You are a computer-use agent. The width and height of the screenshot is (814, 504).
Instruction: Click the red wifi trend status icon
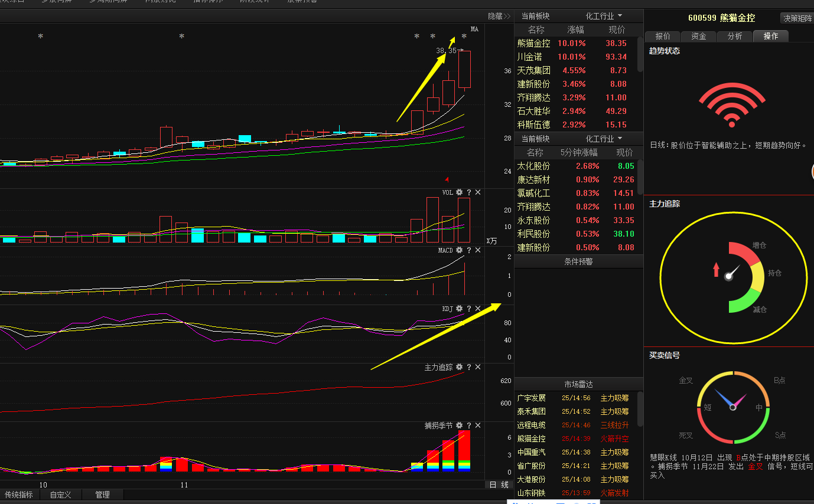coord(732,106)
